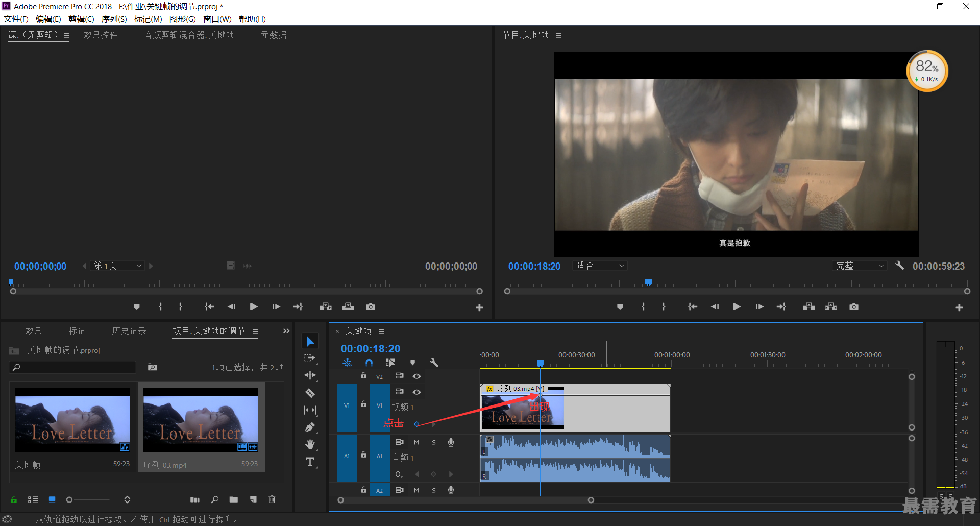
Task: Play the Program monitor
Action: coord(737,307)
